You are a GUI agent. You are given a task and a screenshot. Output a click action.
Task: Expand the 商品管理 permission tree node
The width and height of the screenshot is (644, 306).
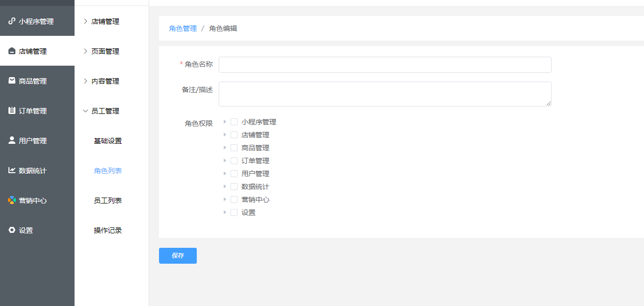pyautogui.click(x=225, y=147)
